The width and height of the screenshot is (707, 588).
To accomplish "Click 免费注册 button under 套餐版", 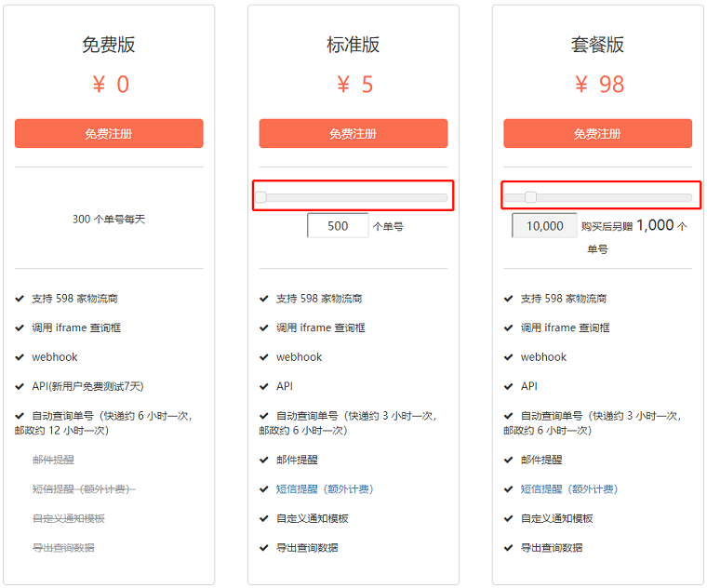I will (597, 133).
